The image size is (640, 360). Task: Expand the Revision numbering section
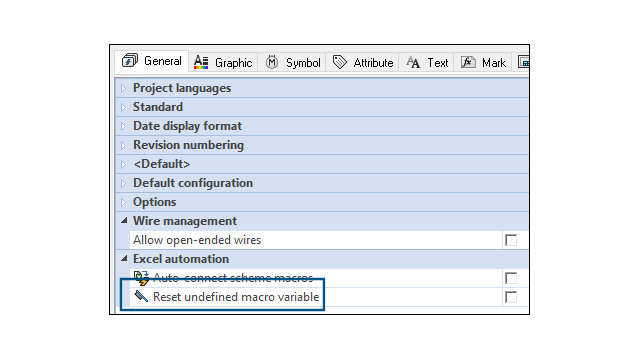pyautogui.click(x=123, y=145)
